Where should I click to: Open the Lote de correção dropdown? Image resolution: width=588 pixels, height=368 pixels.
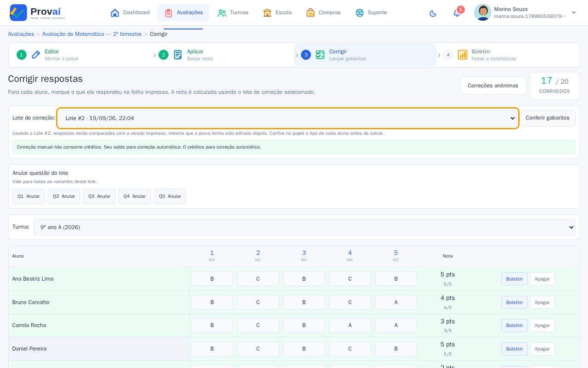pos(288,118)
